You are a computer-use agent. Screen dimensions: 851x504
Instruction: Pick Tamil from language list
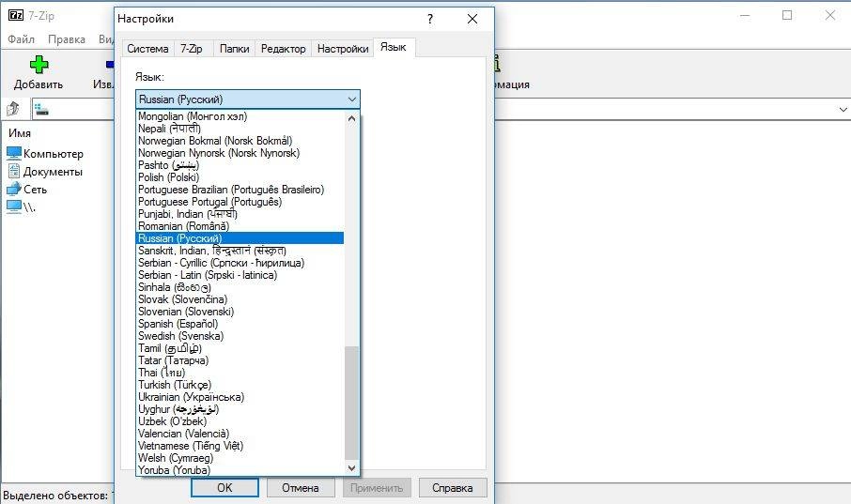pos(240,348)
